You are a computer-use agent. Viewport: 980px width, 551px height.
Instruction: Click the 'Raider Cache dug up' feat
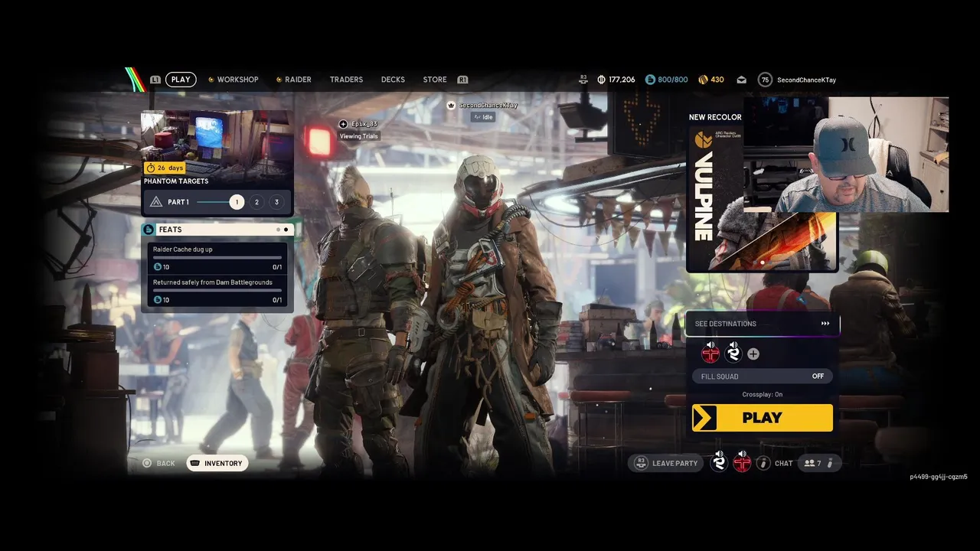(217, 258)
